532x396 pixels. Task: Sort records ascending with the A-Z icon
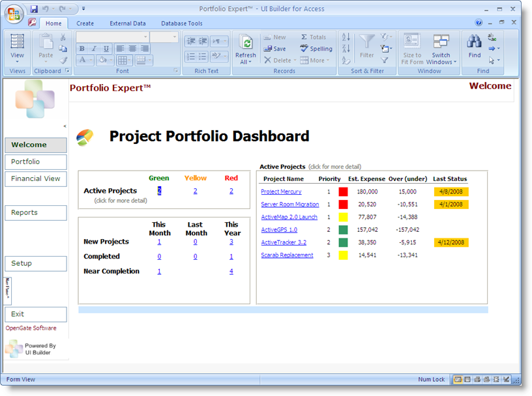point(346,36)
